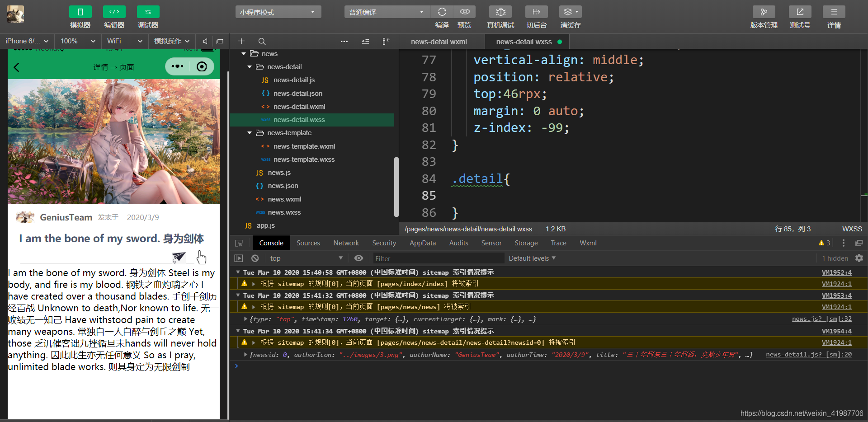Switch to the Wxml tab
868x422 pixels.
point(588,243)
